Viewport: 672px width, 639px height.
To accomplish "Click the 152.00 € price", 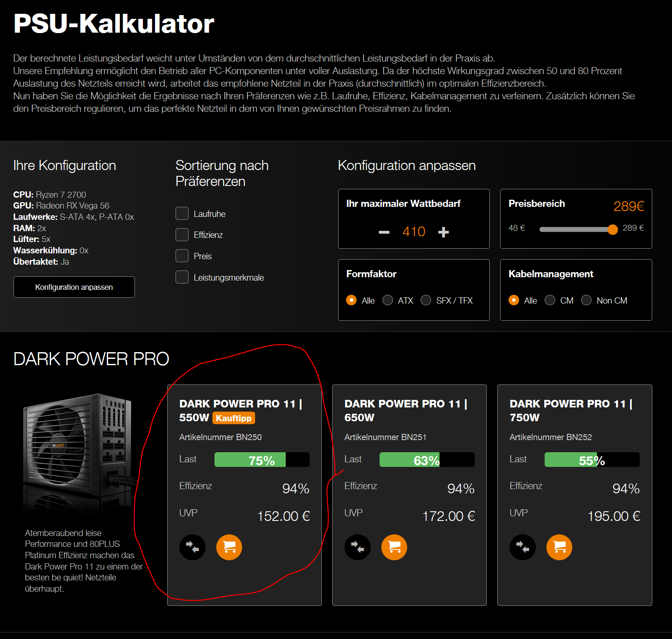I will click(x=283, y=516).
